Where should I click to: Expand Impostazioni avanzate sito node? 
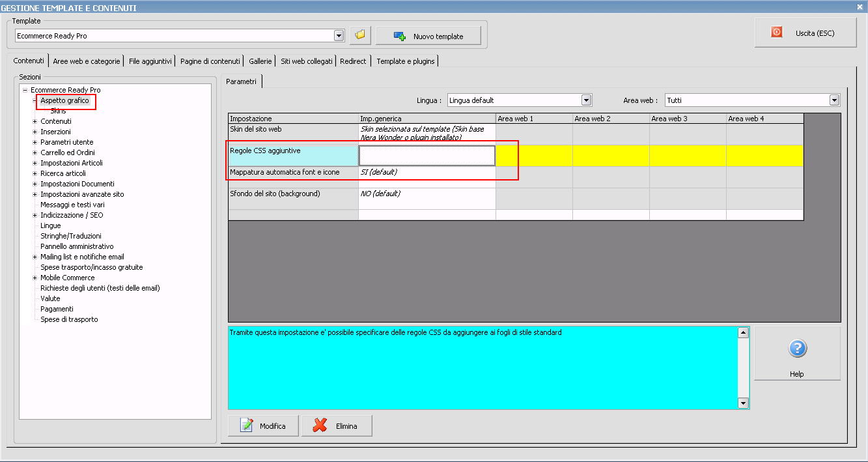click(35, 194)
